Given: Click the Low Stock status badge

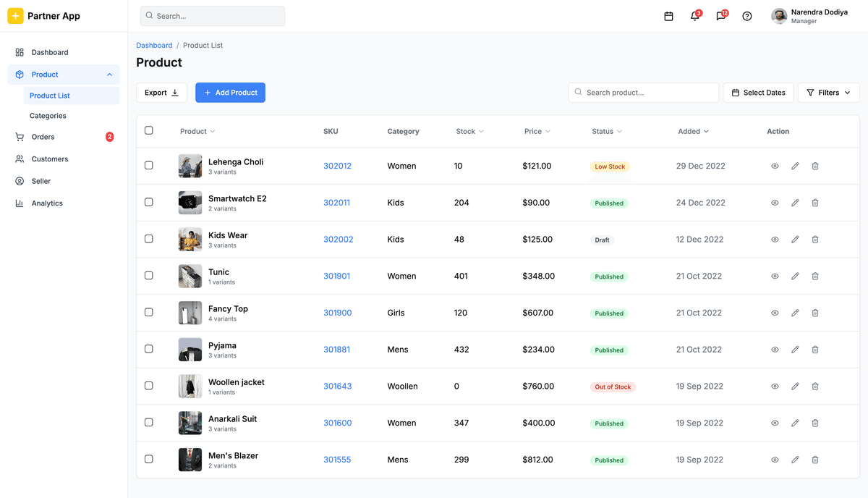Looking at the screenshot, I should point(609,166).
